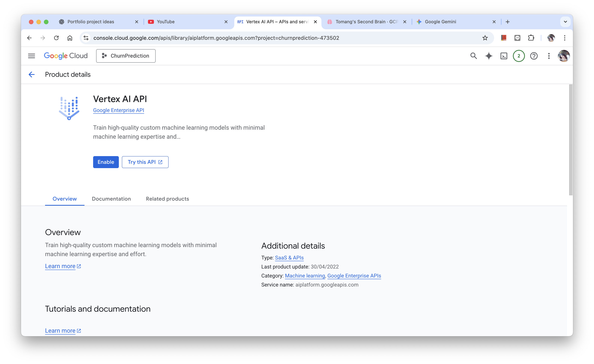Open Machine learning category link
The image size is (594, 364).
point(305,276)
